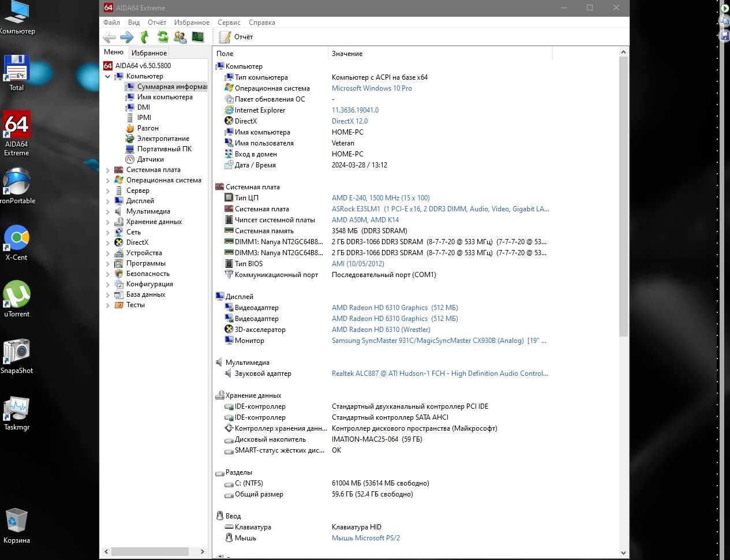Select the Total desktop shortcut

17,73
